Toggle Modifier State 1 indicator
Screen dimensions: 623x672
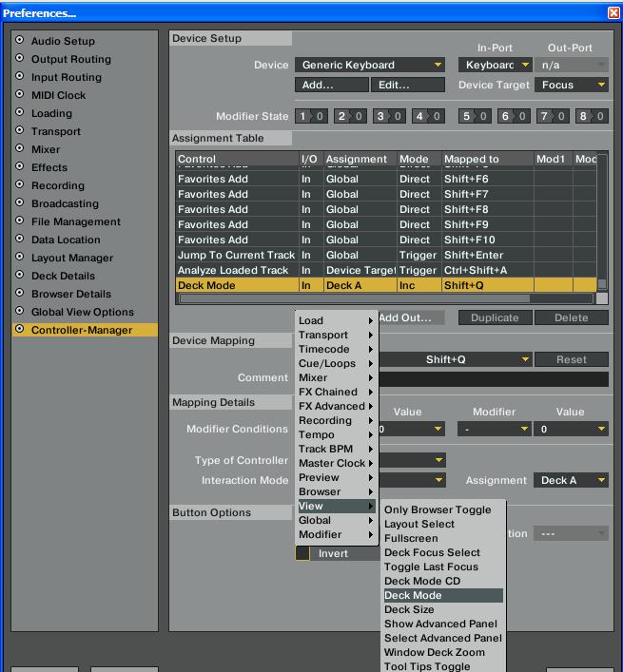pyautogui.click(x=311, y=116)
